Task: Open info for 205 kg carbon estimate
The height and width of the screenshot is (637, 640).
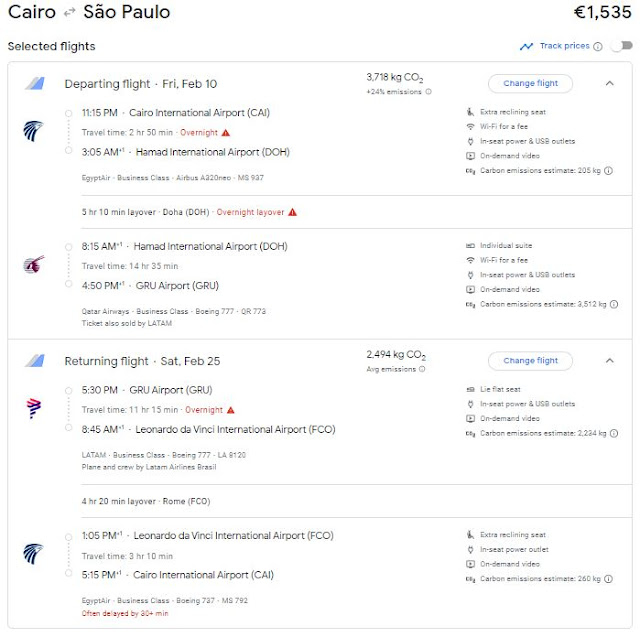Action: click(x=612, y=171)
